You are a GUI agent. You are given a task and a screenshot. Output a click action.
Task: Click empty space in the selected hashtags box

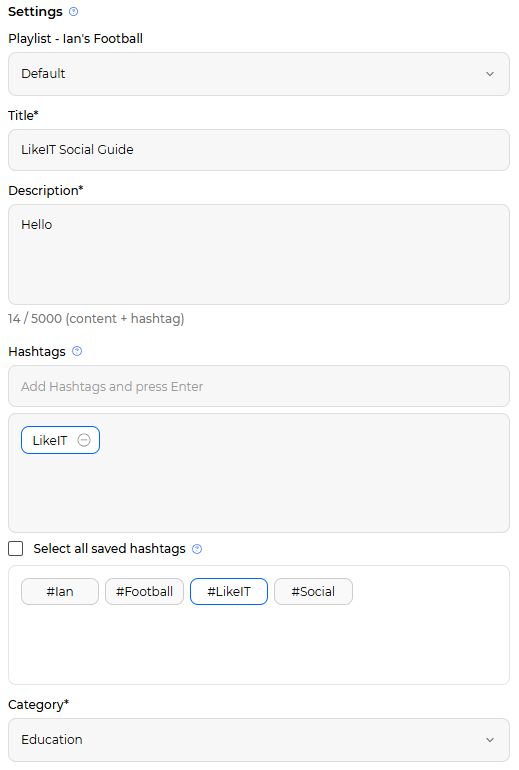click(x=295, y=491)
